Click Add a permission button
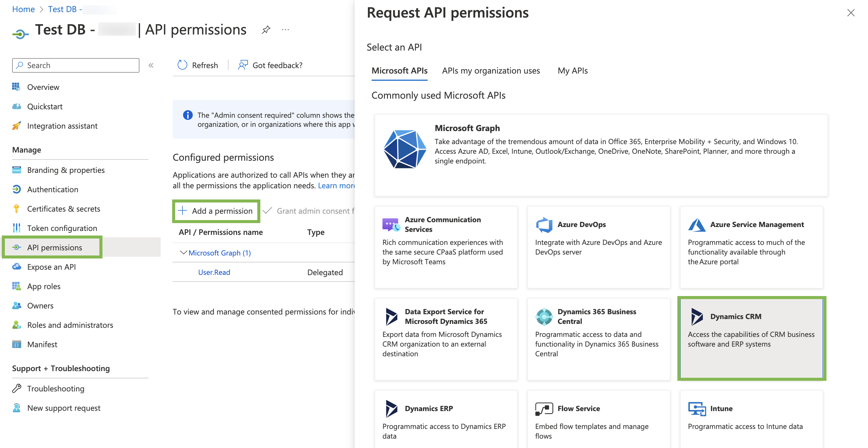This screenshot has height=448, width=868. coord(216,211)
